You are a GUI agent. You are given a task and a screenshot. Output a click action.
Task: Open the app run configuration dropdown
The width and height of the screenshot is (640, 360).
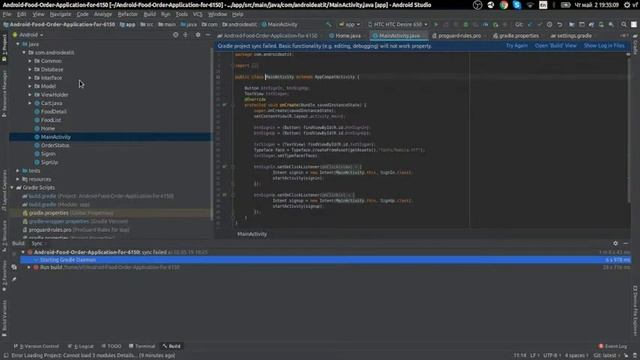(x=349, y=24)
